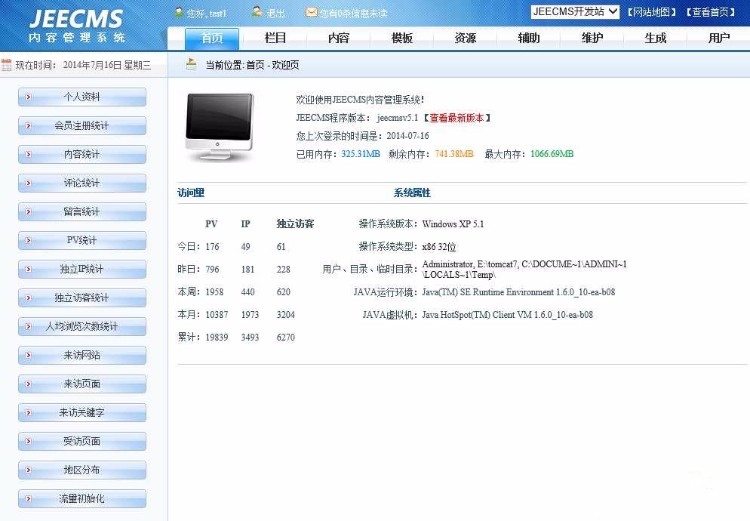This screenshot has height=521, width=750.
Task: Open 评论统计 sidebar button
Action: coord(82,183)
